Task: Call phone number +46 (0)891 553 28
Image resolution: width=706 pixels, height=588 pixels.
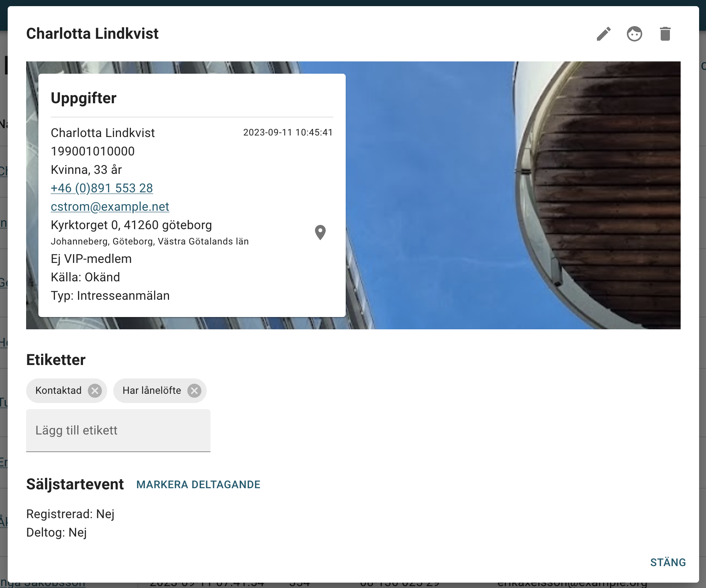Action: click(x=102, y=188)
